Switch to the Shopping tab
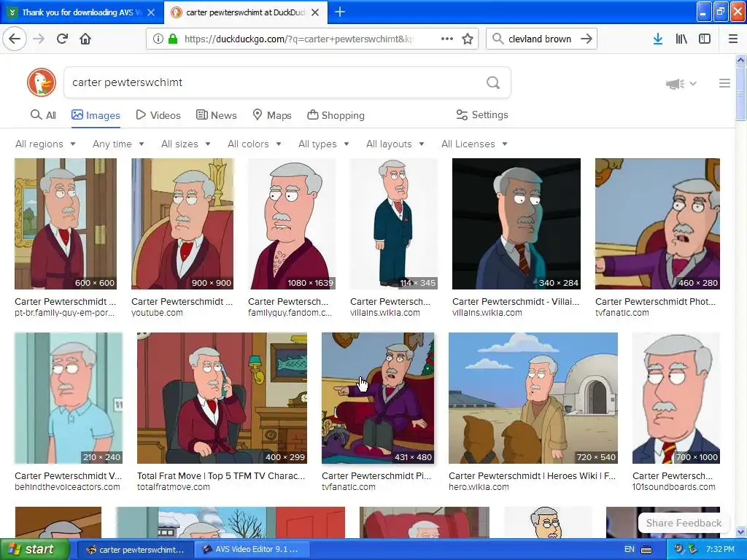This screenshot has width=747, height=560. [336, 115]
